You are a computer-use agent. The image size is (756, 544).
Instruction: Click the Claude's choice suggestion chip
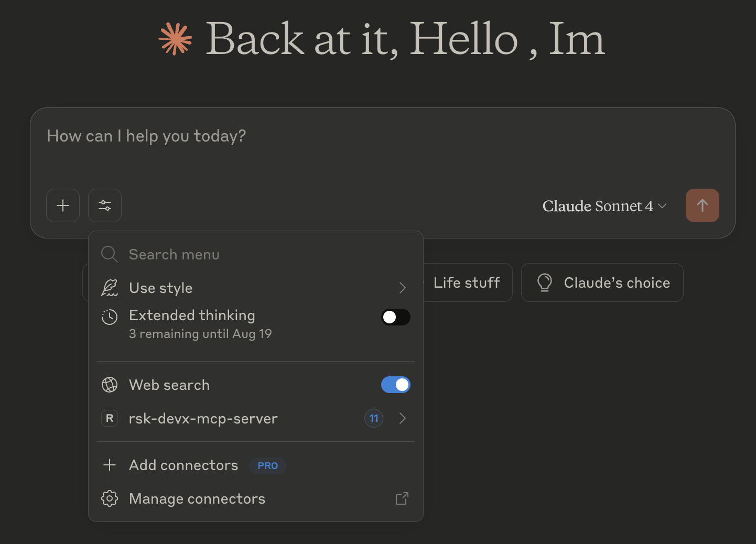[x=602, y=282]
